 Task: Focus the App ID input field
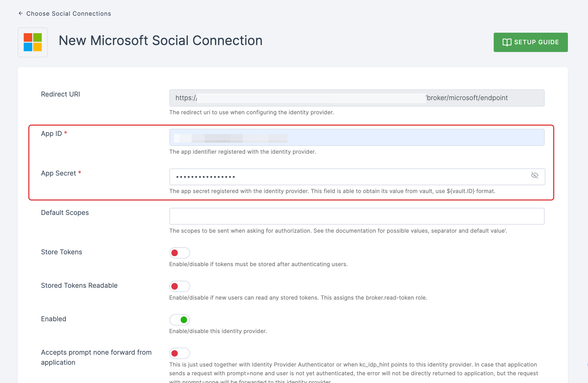click(x=357, y=137)
